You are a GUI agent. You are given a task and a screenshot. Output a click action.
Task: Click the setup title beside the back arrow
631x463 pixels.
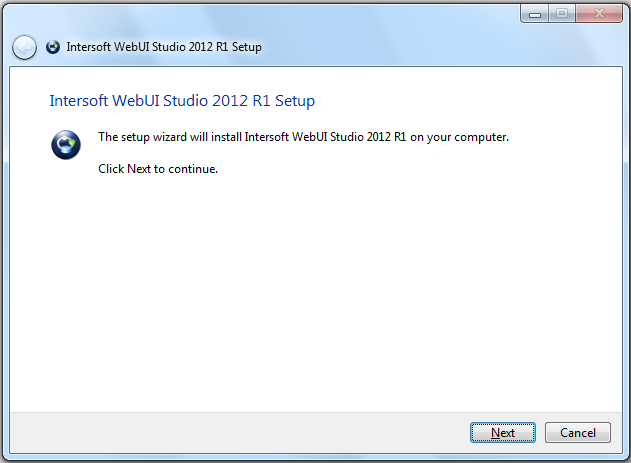pyautogui.click(x=164, y=47)
